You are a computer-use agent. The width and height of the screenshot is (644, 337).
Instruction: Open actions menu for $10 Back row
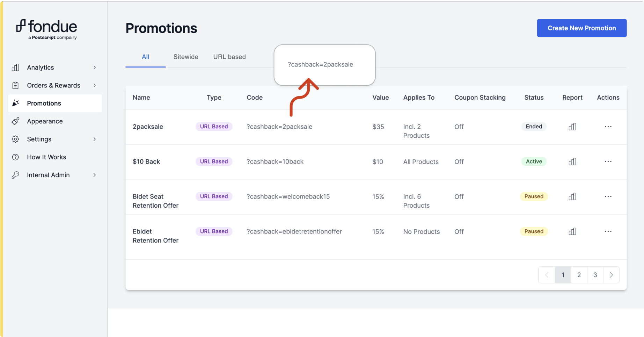click(x=608, y=162)
